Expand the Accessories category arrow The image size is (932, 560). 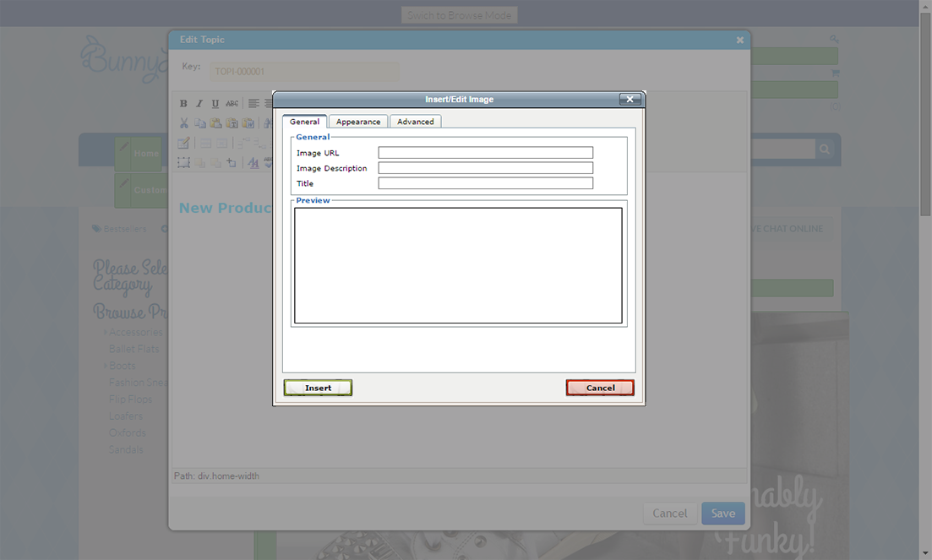coord(106,332)
